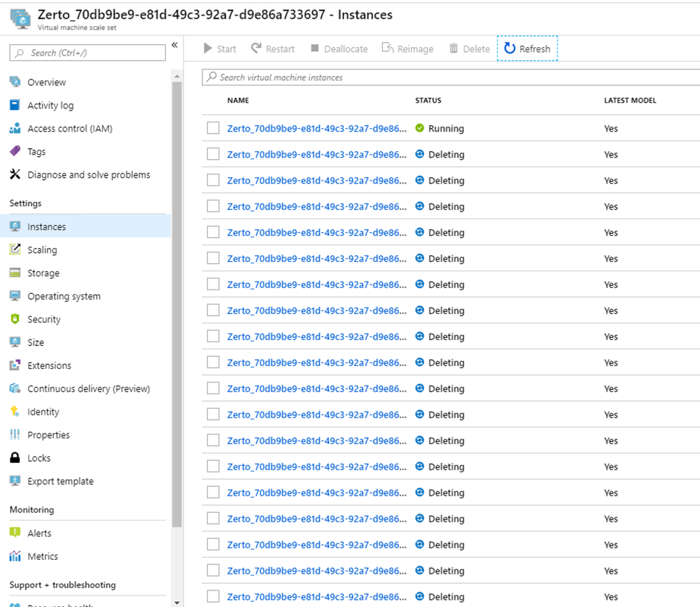This screenshot has height=607, width=700.
Task: Click the Deallocate stop icon
Action: coord(315,48)
